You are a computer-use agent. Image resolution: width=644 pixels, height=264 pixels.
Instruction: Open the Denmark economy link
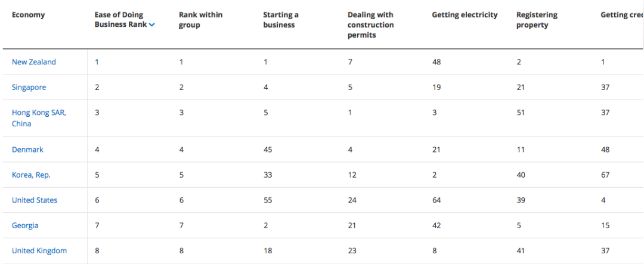point(27,150)
